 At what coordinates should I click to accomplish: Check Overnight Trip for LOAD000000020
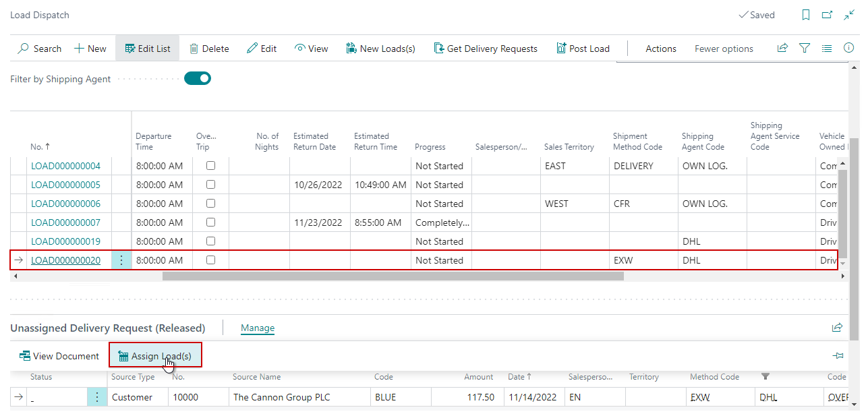click(210, 260)
